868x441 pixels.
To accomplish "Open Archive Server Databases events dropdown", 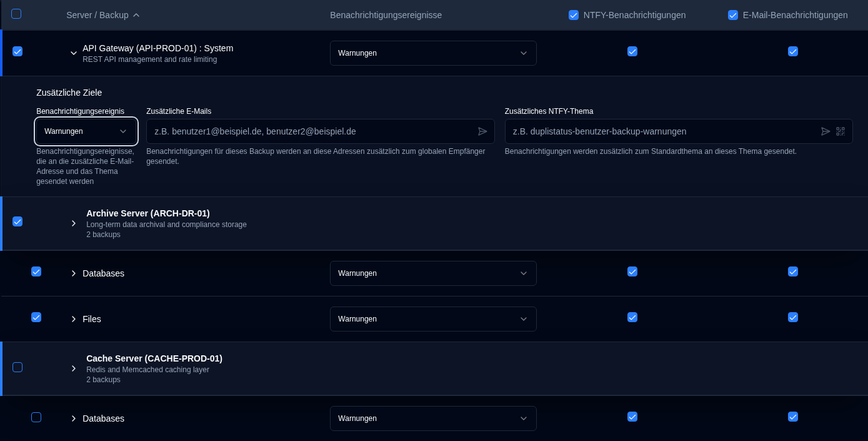I will point(433,273).
